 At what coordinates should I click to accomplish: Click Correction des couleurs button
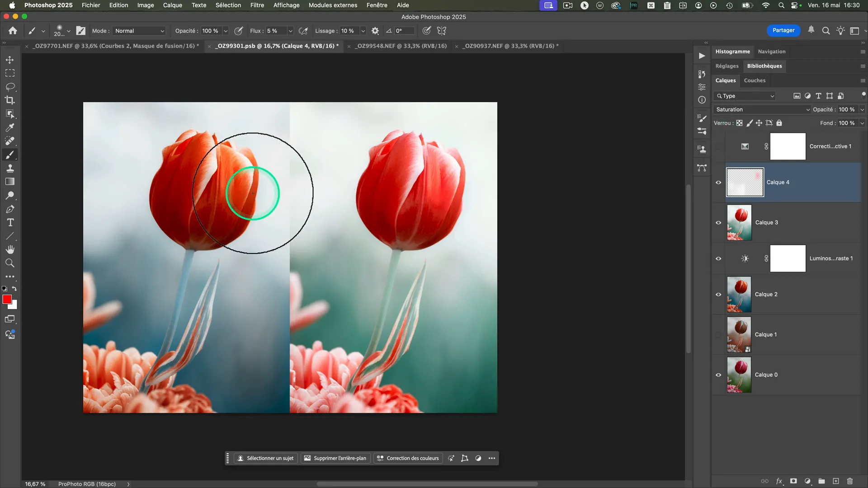coord(408,458)
